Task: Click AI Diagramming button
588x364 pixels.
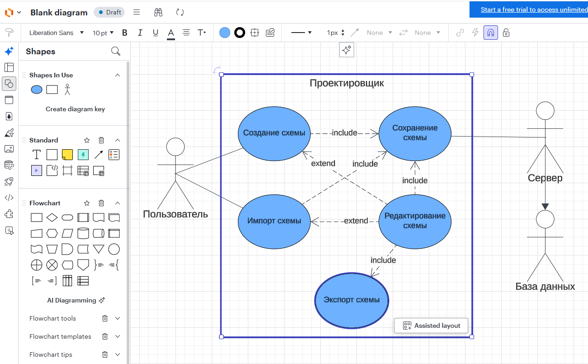Action: click(x=76, y=300)
